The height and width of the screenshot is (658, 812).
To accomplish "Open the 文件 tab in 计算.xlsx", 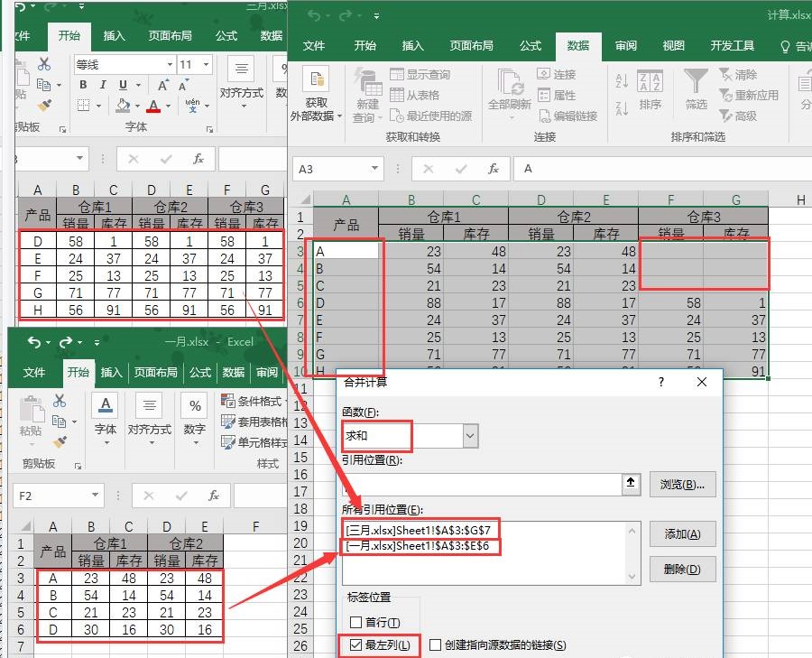I will pyautogui.click(x=314, y=46).
